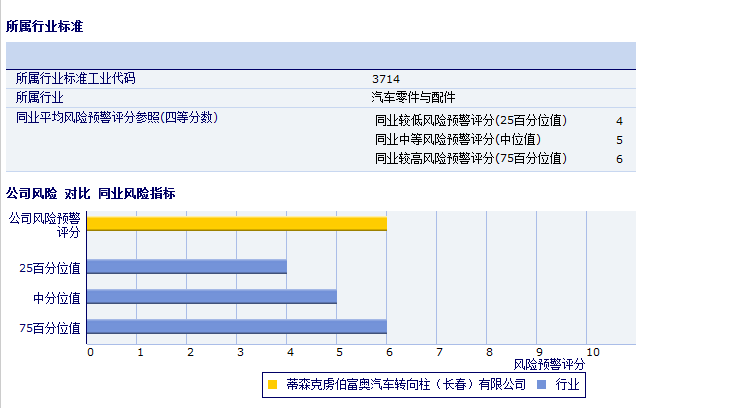
Task: Click the 公司风险预警评分 y-axis label
Action: pyautogui.click(x=44, y=224)
